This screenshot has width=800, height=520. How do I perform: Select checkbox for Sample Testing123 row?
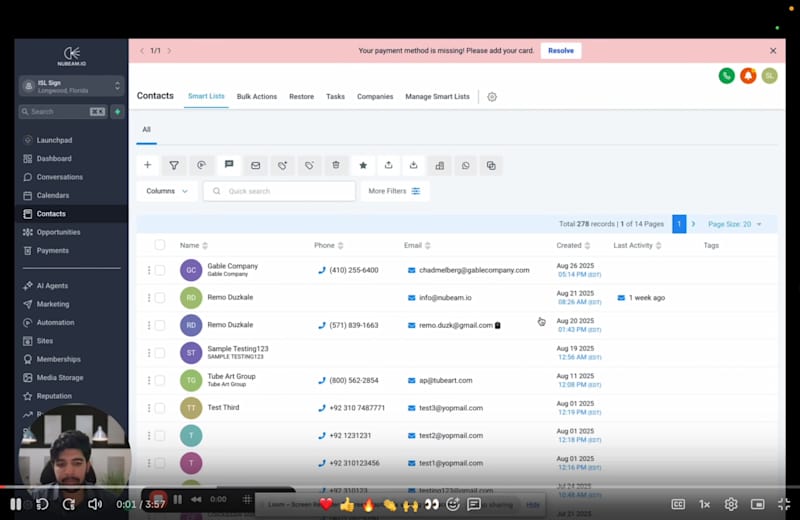point(160,353)
